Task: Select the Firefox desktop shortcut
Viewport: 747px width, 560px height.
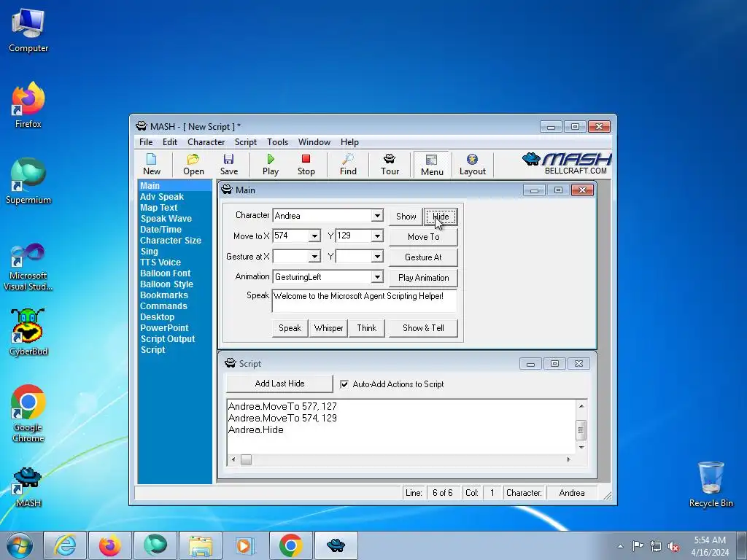Action: click(x=28, y=105)
